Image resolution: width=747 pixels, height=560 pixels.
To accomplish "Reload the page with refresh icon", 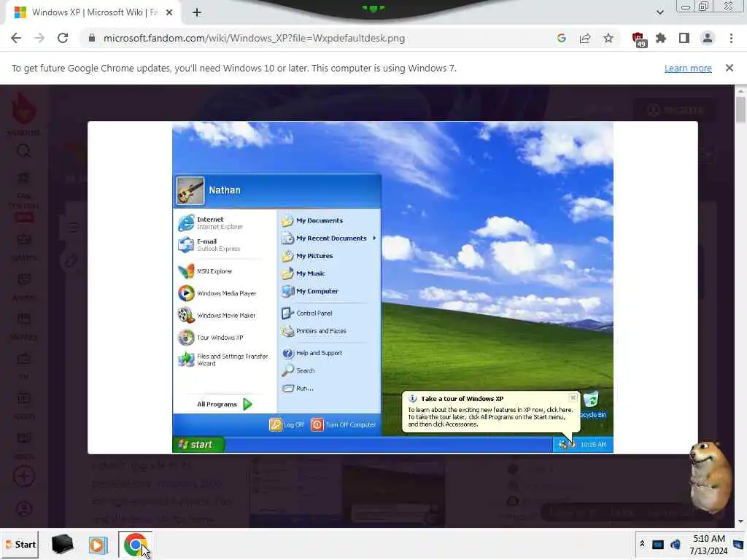I will click(63, 38).
